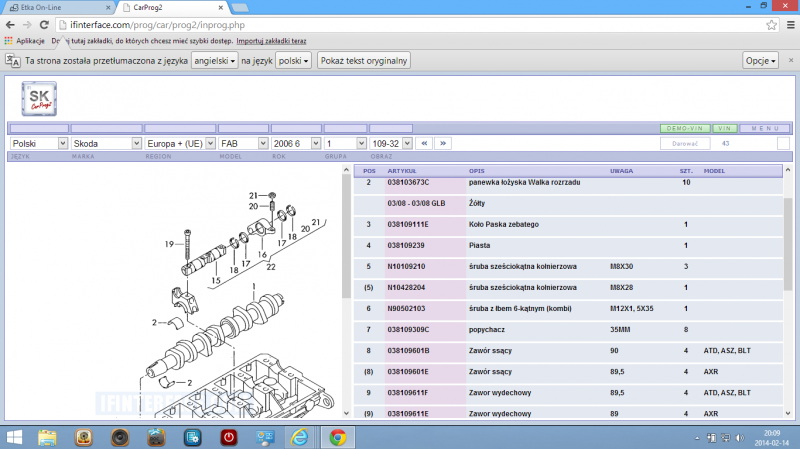Open the 2006 6 year dropdown
Screen dimensions: 800x449
[296, 143]
